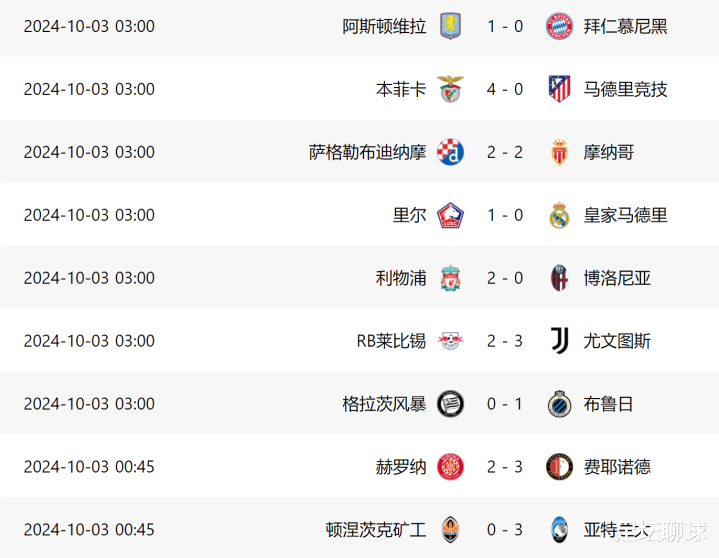719x558 pixels.
Task: Open the 利物浦 team link
Action: [x=401, y=278]
